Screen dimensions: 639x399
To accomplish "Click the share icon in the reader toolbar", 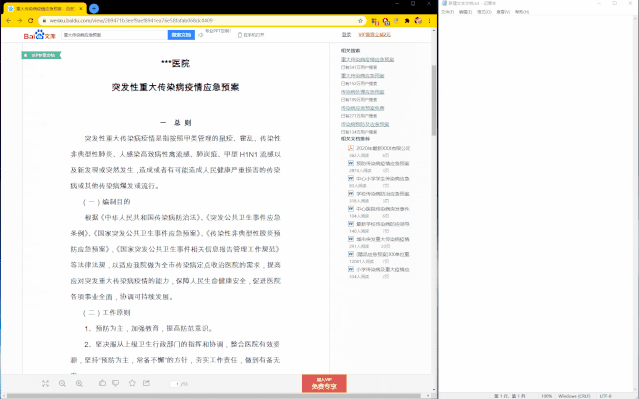I will [146, 383].
